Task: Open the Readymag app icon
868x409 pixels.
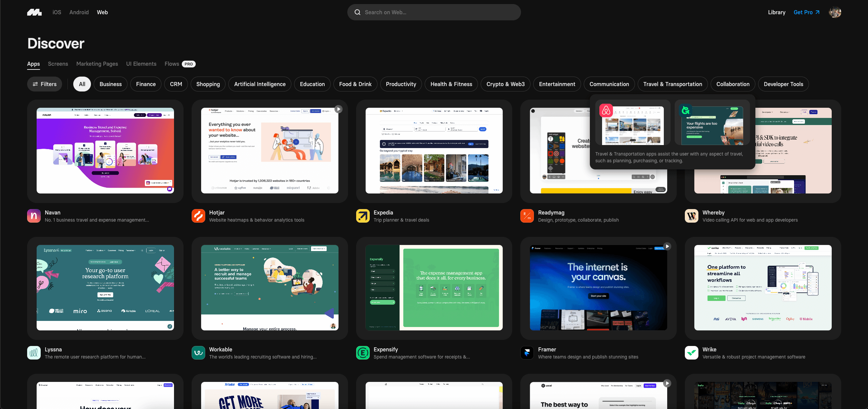Action: click(x=527, y=216)
